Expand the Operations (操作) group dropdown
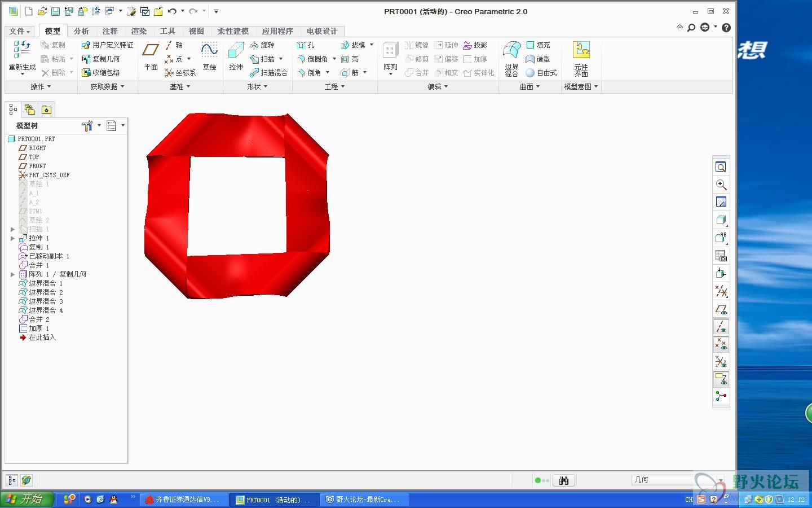 point(41,86)
